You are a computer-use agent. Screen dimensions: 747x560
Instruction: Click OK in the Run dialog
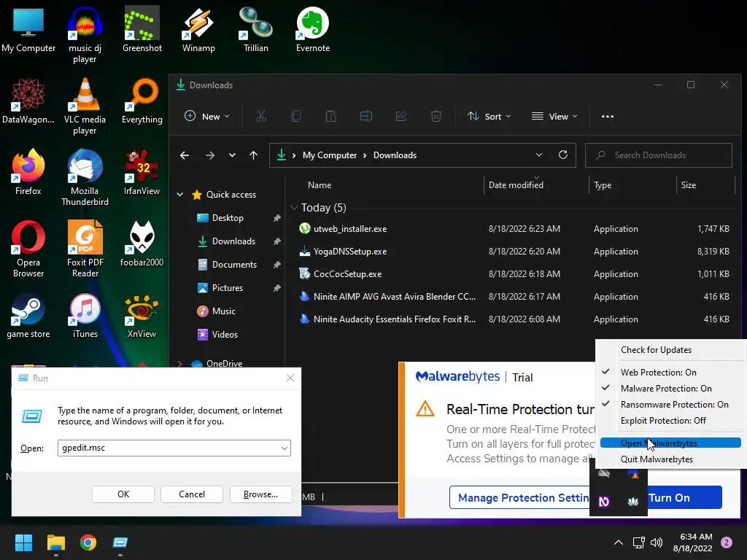(123, 494)
